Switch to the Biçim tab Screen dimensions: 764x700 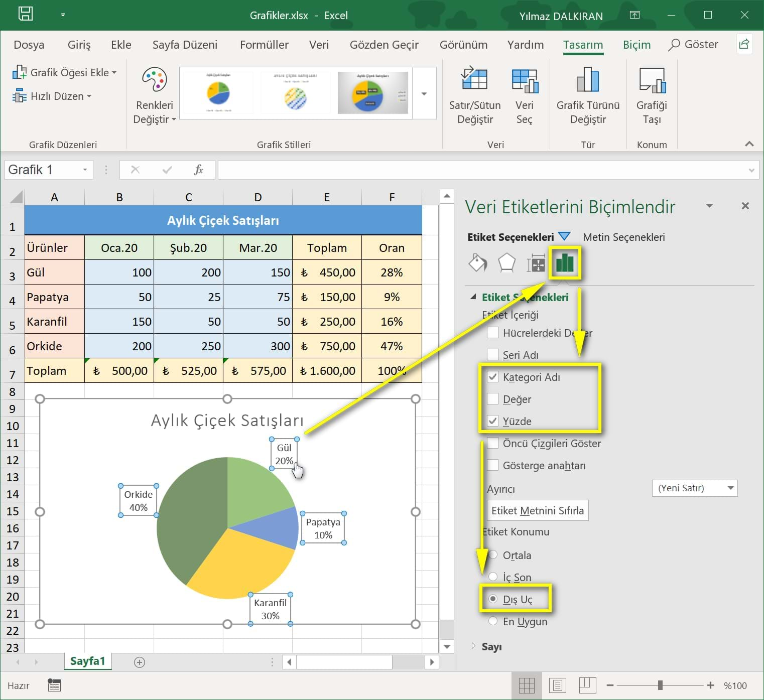point(636,45)
